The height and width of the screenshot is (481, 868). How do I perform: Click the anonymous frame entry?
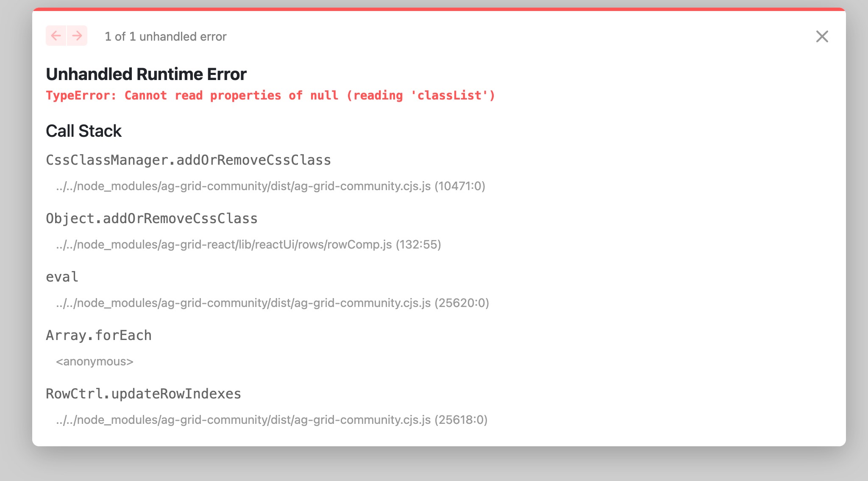[95, 361]
